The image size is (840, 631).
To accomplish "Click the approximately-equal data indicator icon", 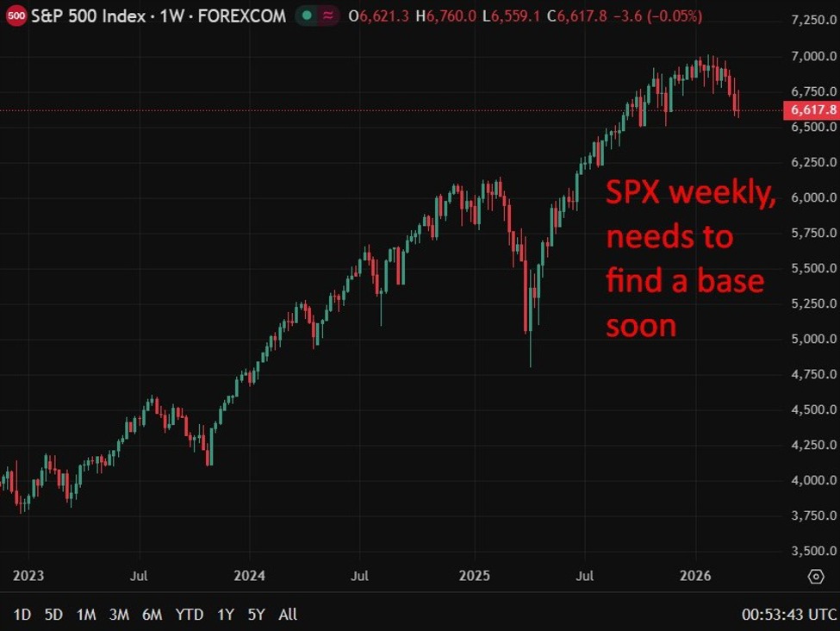I will [328, 16].
